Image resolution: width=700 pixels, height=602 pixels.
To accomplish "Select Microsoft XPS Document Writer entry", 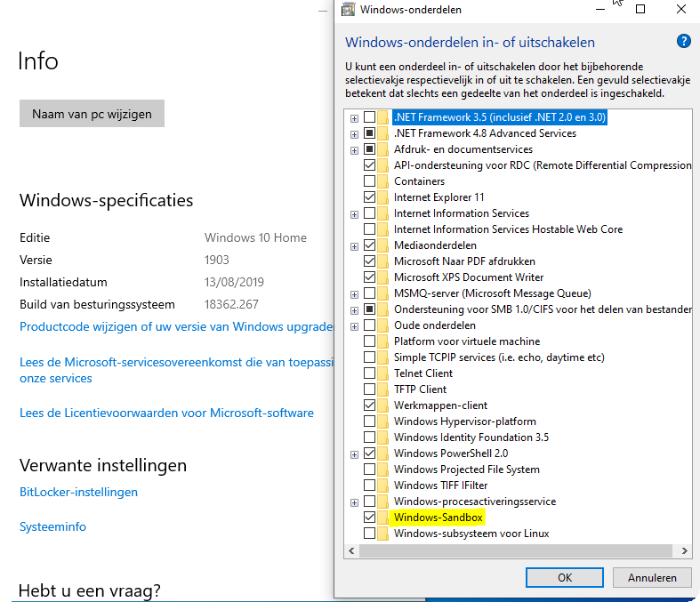I will 468,277.
